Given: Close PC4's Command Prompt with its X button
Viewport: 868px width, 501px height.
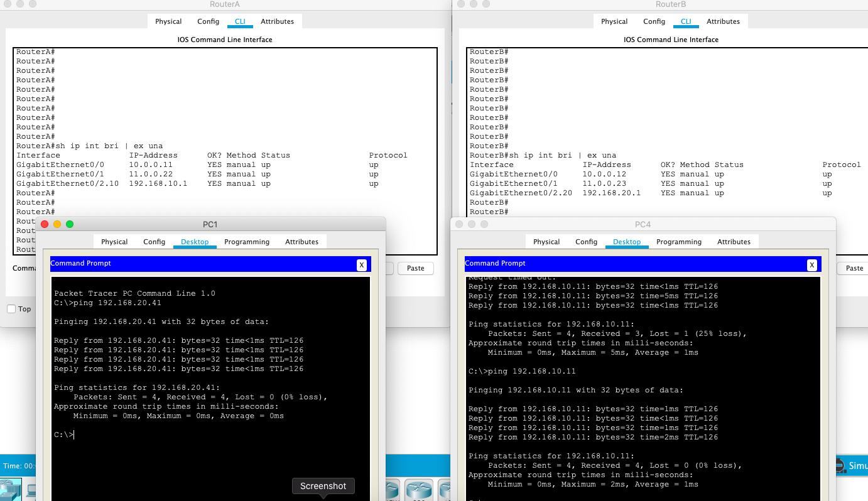Looking at the screenshot, I should tap(813, 264).
